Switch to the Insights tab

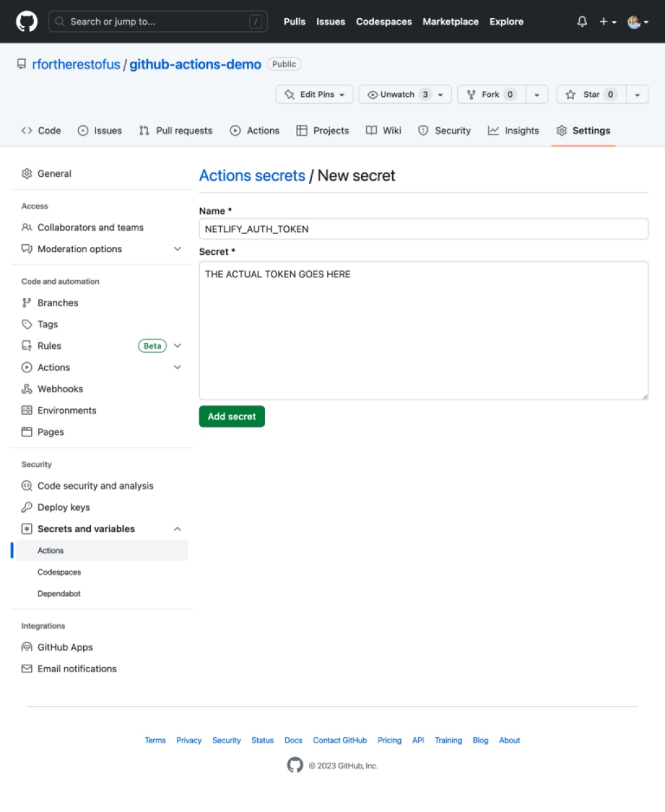click(514, 131)
